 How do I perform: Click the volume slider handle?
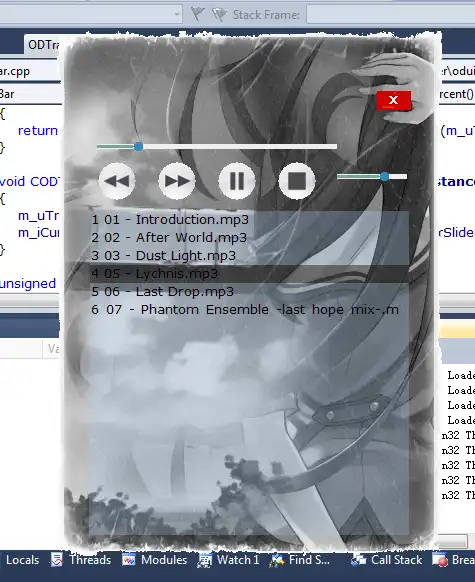point(384,177)
